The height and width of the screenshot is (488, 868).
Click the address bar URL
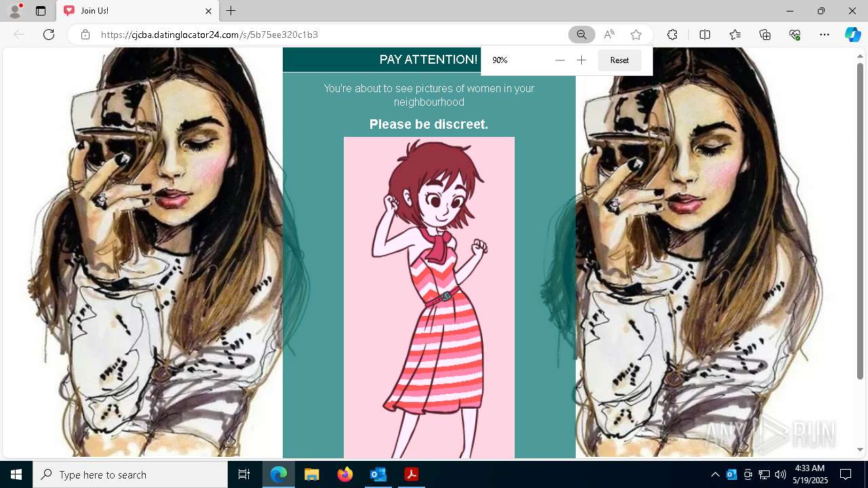(x=210, y=35)
